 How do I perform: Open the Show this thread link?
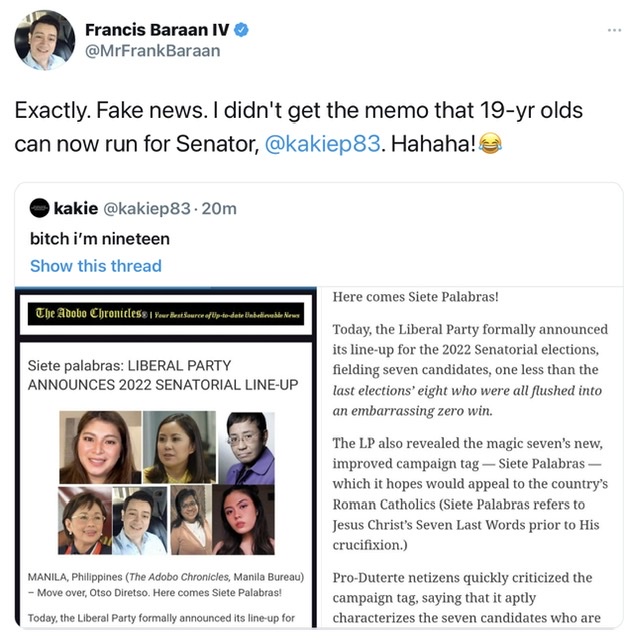95,265
